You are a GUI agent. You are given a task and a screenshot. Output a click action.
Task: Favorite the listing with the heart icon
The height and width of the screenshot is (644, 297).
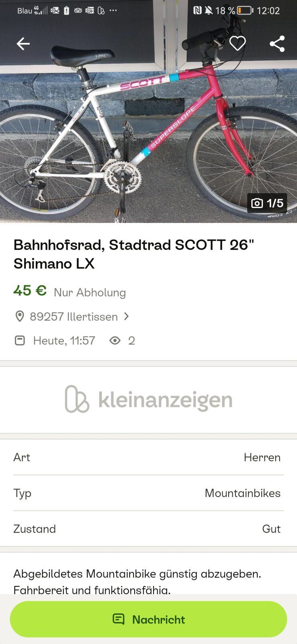pos(237,43)
